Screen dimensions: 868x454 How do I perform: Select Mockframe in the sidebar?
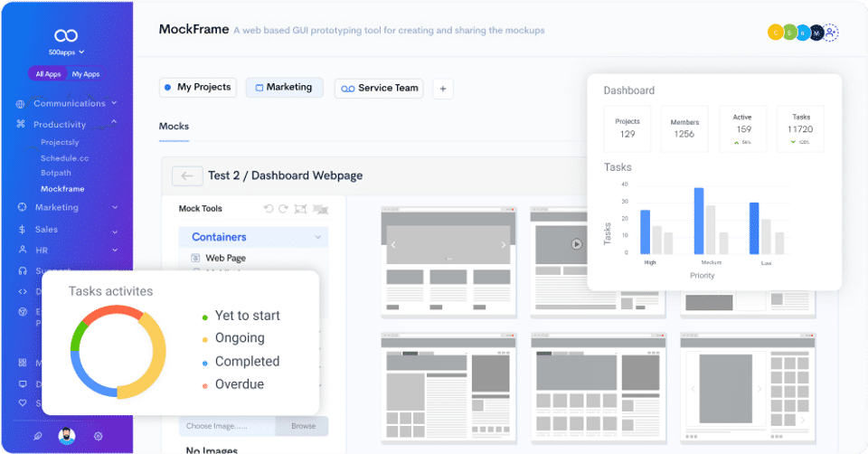pyautogui.click(x=62, y=189)
